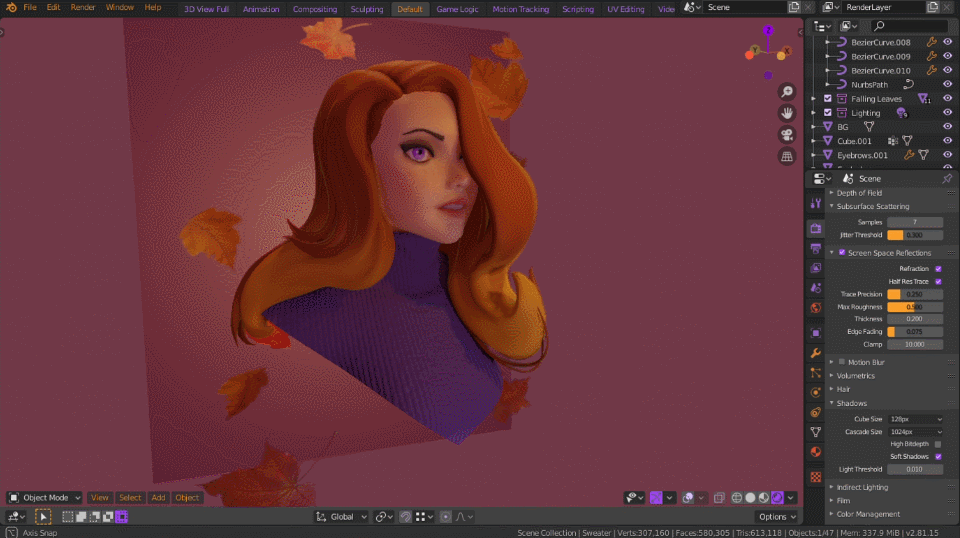Viewport: 960px width, 538px height.
Task: Toggle the Half Res Trace checkbox
Action: click(939, 282)
